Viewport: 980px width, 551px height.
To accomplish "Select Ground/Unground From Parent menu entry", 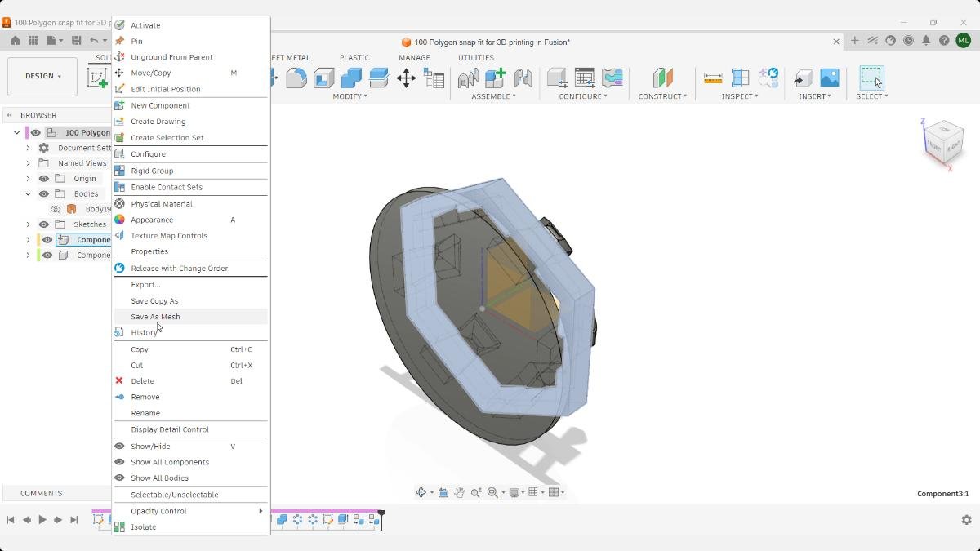I will point(191,57).
